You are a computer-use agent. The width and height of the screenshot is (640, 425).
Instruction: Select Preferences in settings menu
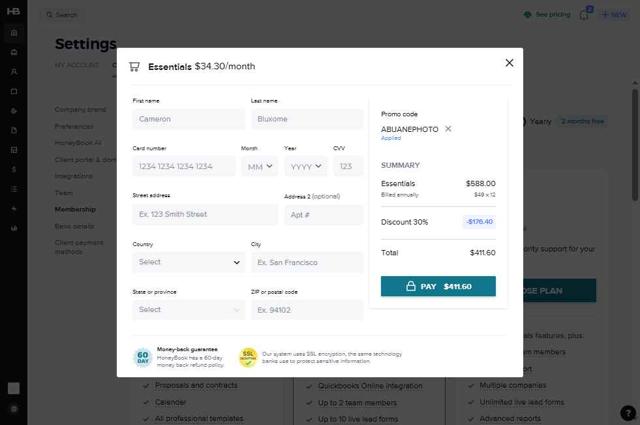coord(74,126)
